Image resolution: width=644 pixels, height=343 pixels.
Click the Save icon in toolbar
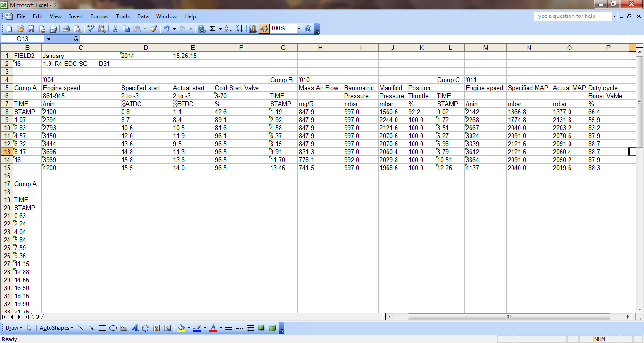coord(31,29)
